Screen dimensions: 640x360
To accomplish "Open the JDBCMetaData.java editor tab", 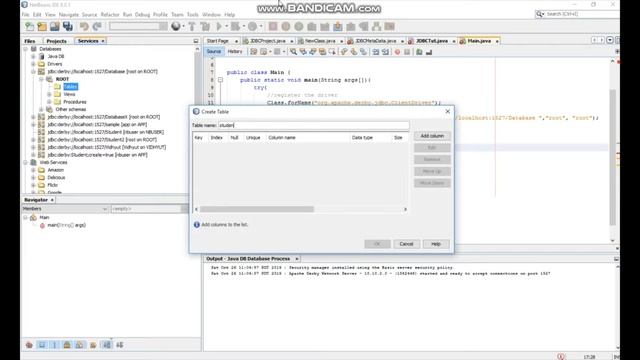I will tap(376, 41).
